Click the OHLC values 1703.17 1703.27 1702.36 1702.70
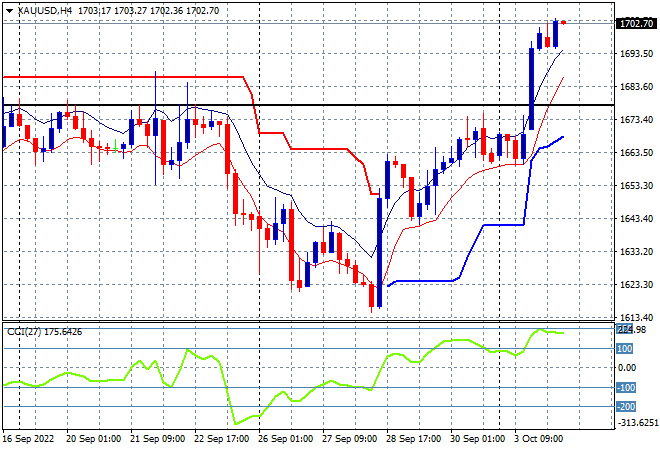Viewport: 660px width, 450px height. 148,11
